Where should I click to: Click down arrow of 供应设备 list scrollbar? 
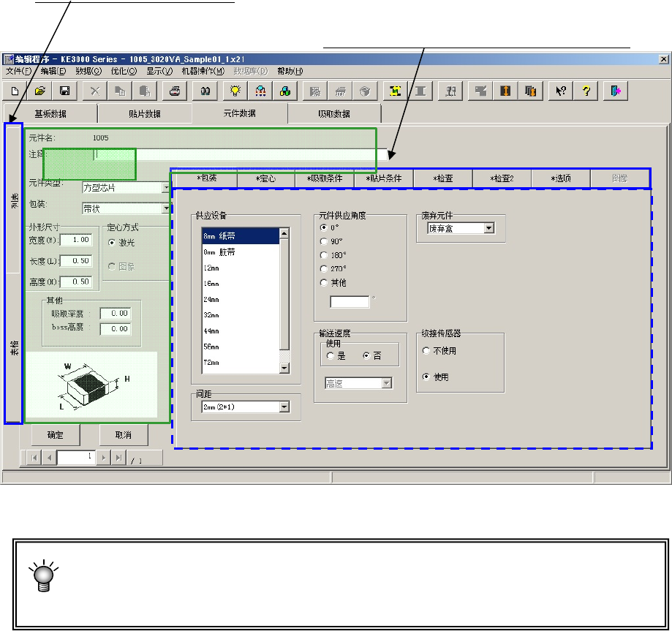(284, 368)
